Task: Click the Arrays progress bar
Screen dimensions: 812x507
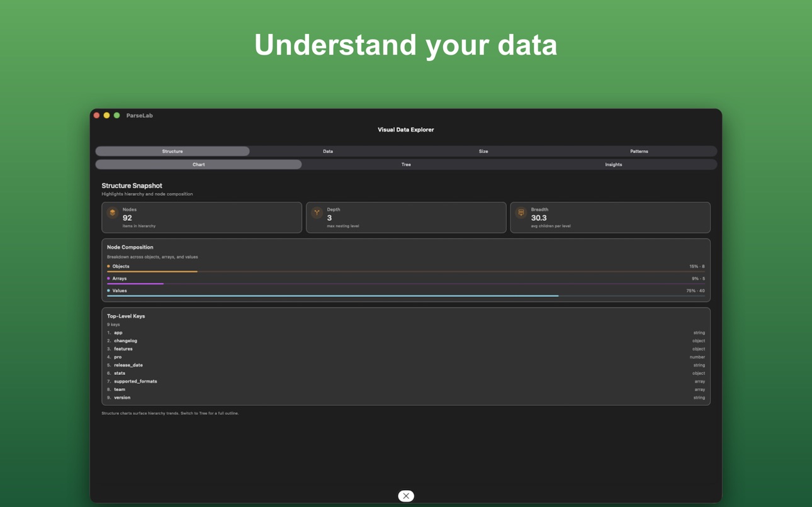Action: [x=406, y=284]
